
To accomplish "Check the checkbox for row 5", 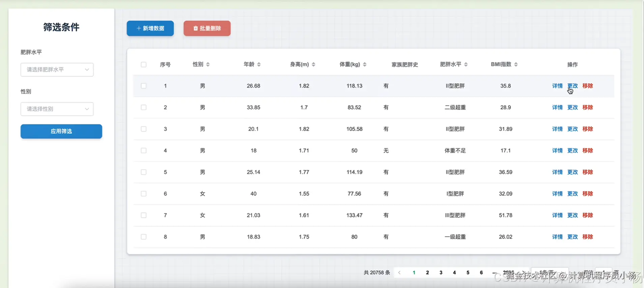I will tap(144, 172).
